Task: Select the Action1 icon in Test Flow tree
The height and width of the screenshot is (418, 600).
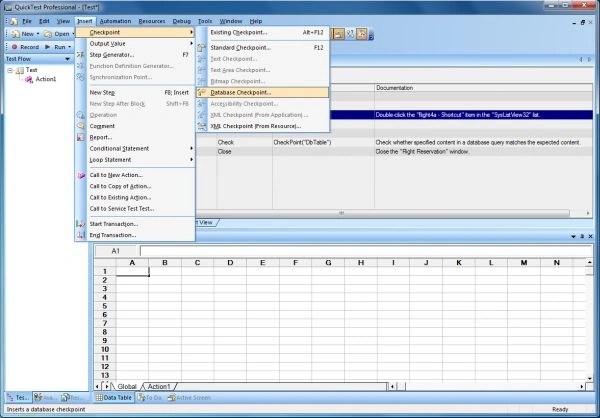Action: click(x=29, y=79)
